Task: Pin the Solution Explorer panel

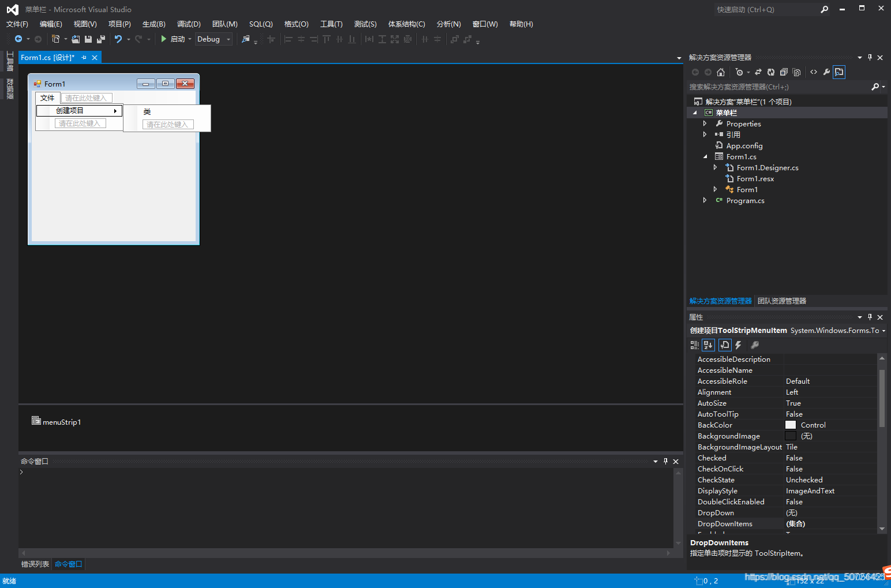Action: [x=870, y=58]
